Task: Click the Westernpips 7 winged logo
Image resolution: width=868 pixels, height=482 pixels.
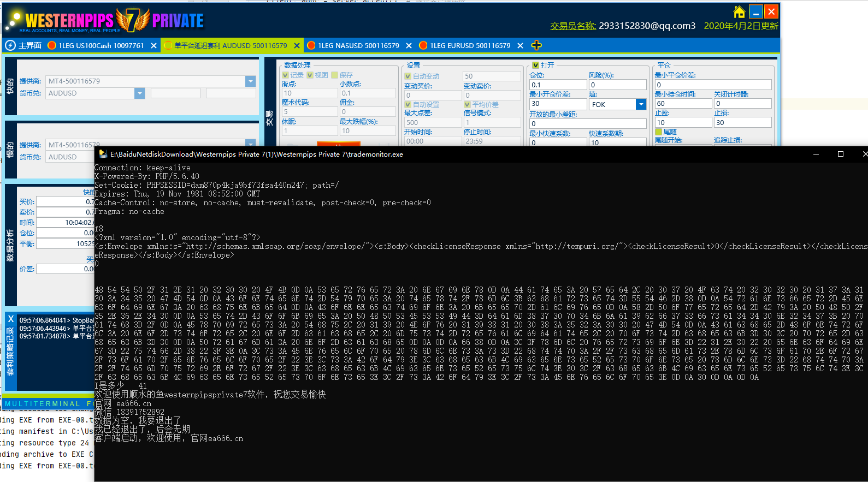Action: (x=132, y=20)
